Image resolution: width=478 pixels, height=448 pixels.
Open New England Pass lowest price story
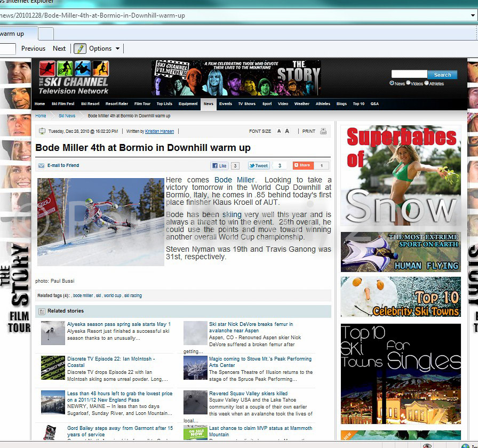(120, 396)
